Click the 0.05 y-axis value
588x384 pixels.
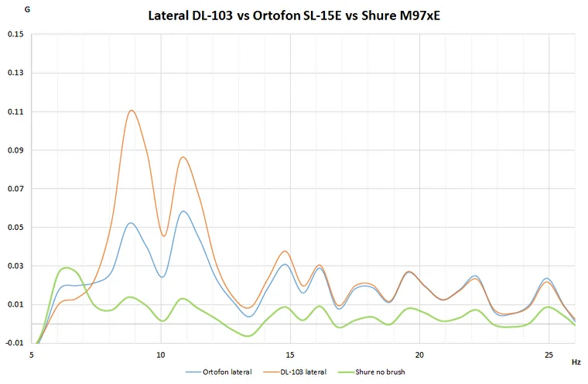(x=15, y=228)
